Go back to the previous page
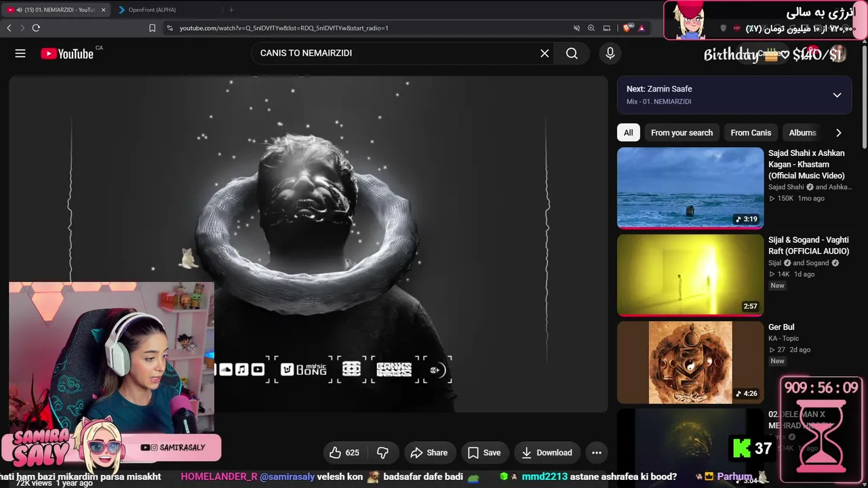Image resolution: width=868 pixels, height=488 pixels. 9,28
